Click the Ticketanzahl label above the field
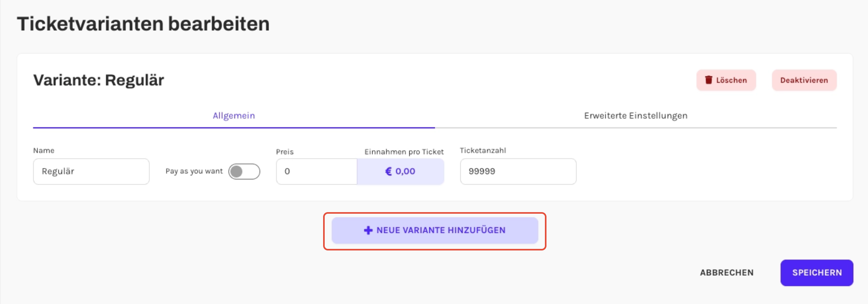The width and height of the screenshot is (868, 304). pyautogui.click(x=483, y=151)
